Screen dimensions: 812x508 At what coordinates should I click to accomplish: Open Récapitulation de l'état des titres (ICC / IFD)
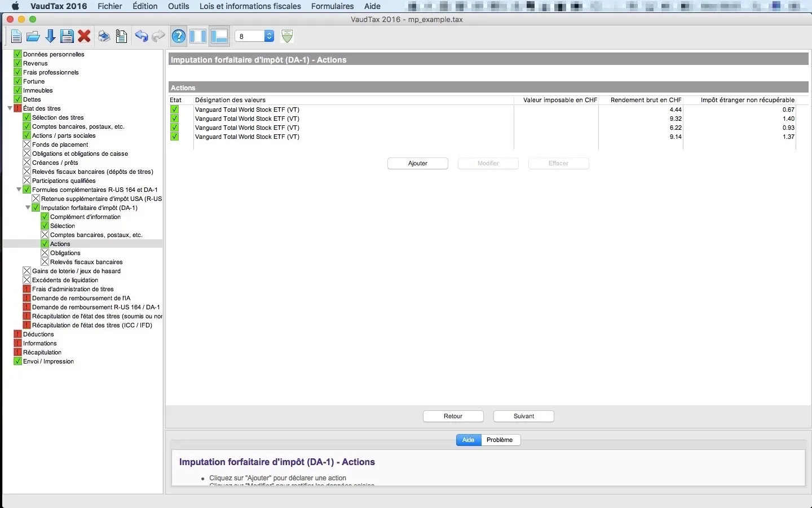click(x=92, y=325)
